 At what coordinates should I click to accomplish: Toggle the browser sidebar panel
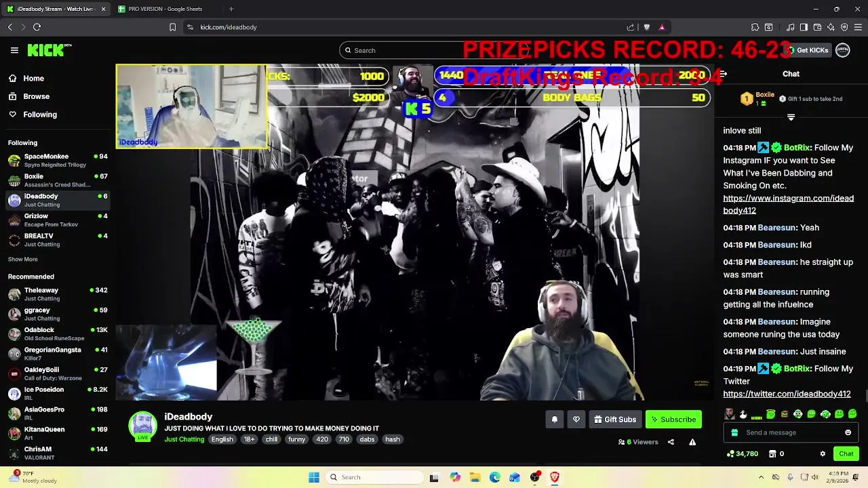click(x=804, y=27)
